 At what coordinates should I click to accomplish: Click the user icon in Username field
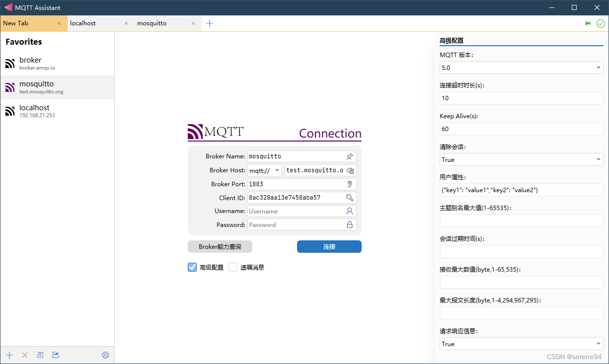point(350,211)
